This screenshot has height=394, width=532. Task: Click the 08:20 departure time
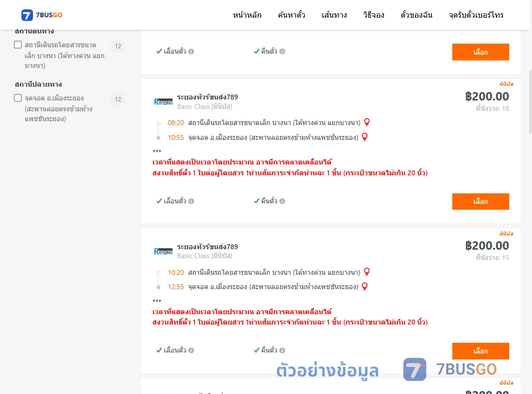(x=176, y=123)
